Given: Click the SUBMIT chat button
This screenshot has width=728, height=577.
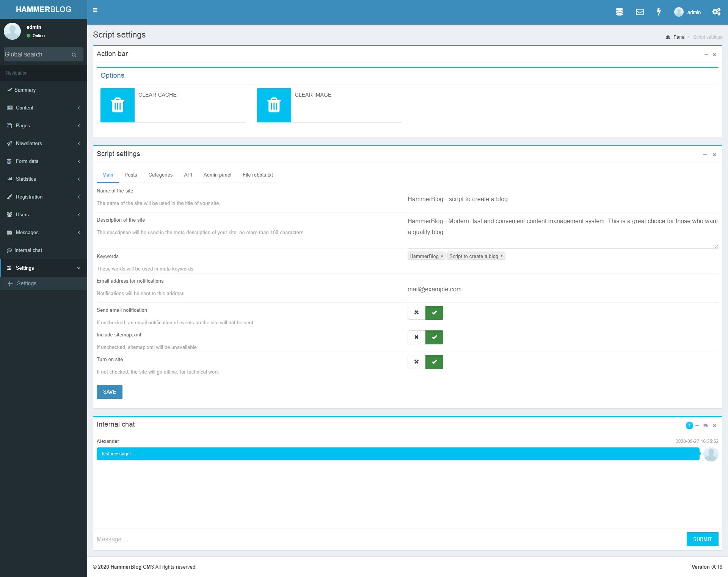Looking at the screenshot, I should tap(702, 539).
